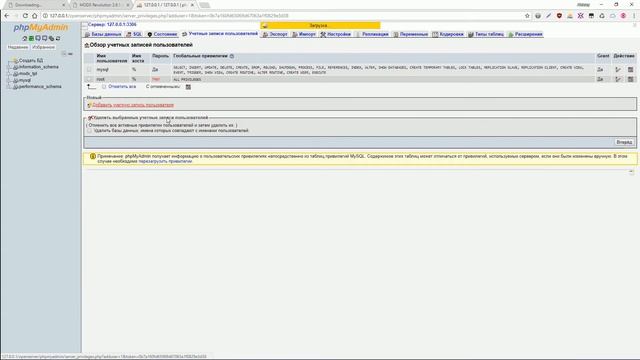Click browser home button
Screen dimensions: 640x360
35,16
